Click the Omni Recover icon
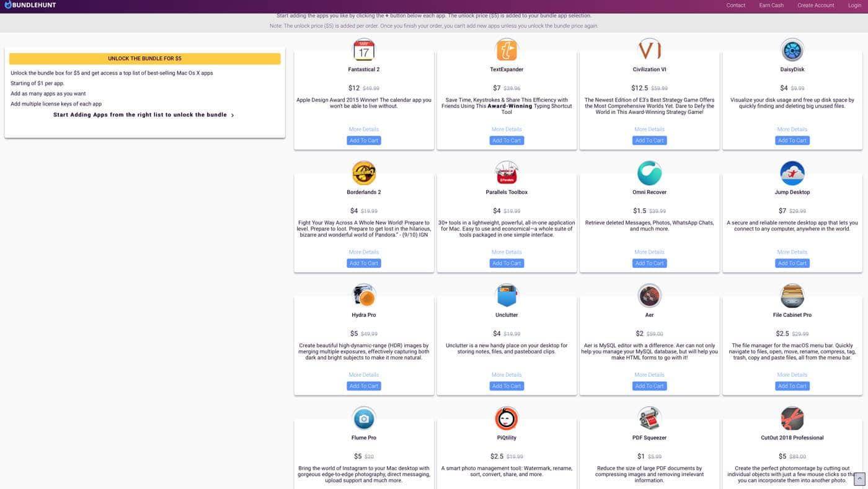Image resolution: width=868 pixels, height=489 pixels. [x=649, y=173]
